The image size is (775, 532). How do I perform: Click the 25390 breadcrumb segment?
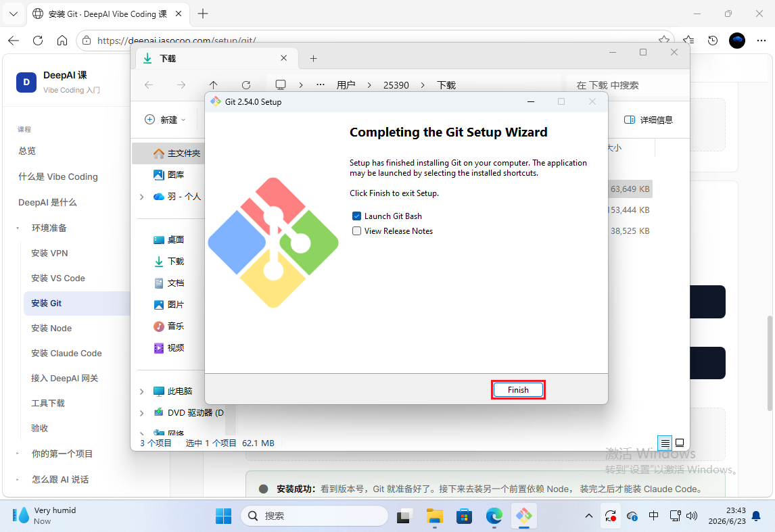(396, 85)
